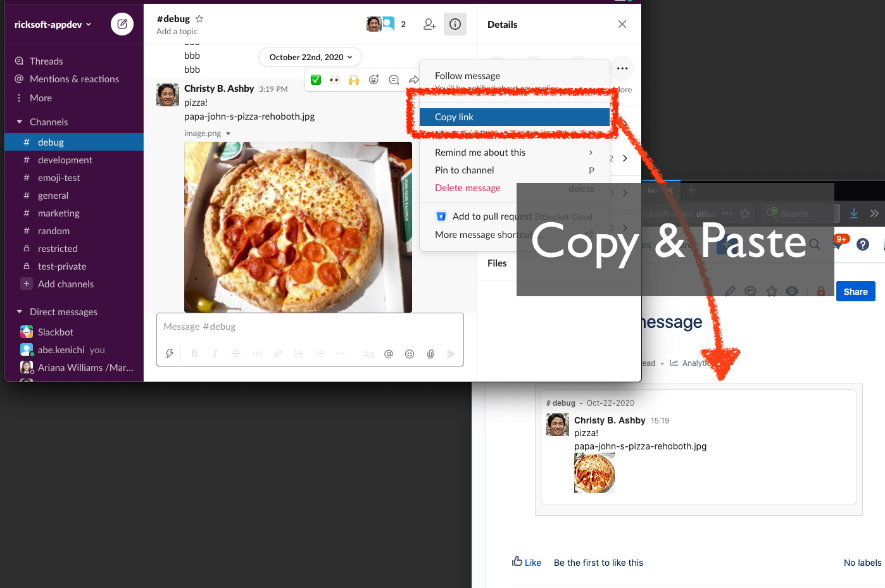Open the More ellipsis in Details panel

[622, 68]
